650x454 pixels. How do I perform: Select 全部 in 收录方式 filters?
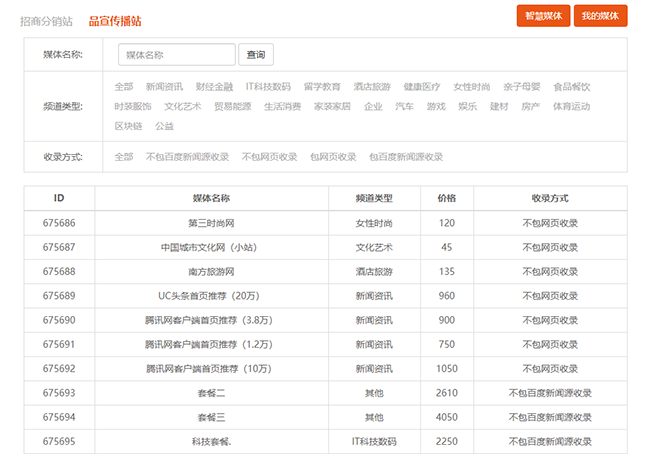click(124, 157)
